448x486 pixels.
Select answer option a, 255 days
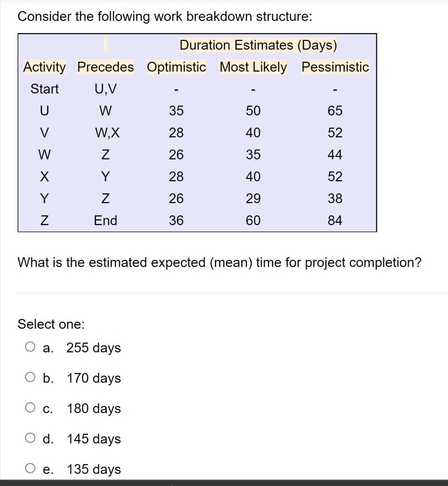point(30,346)
